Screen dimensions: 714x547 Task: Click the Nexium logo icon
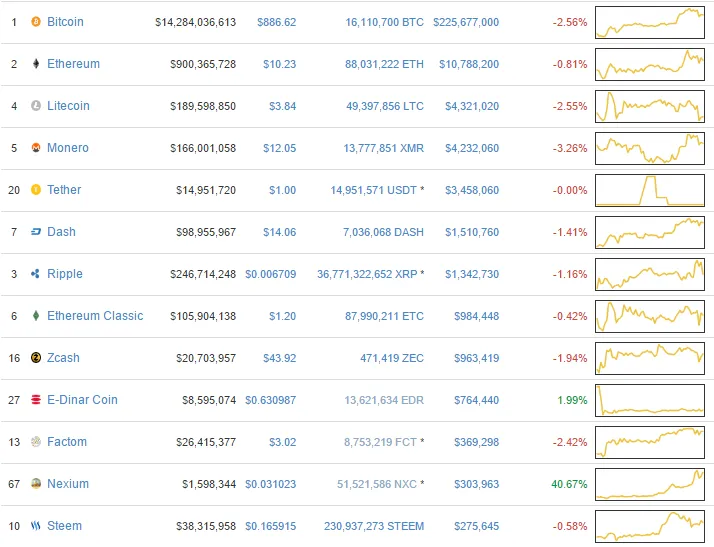[x=36, y=483]
